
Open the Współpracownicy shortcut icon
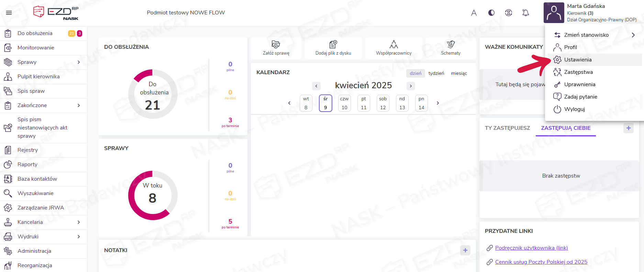[x=394, y=44]
